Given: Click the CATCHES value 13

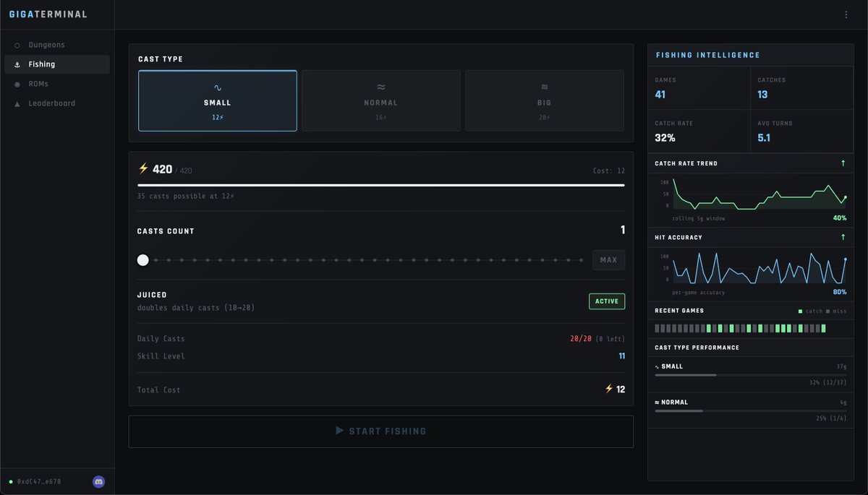Looking at the screenshot, I should pyautogui.click(x=762, y=94).
